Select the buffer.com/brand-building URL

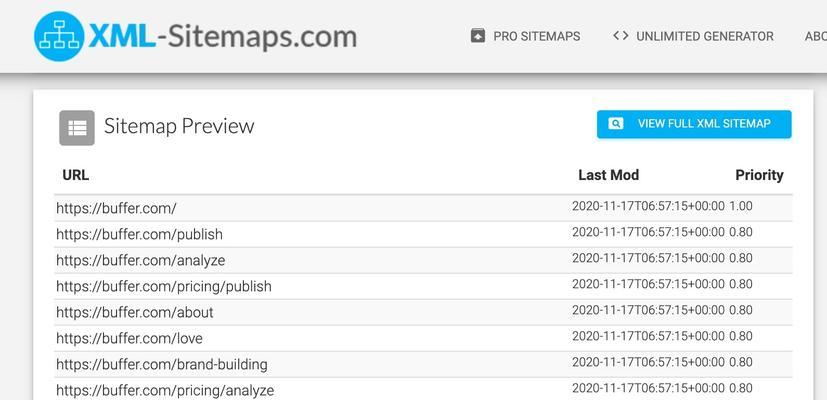coord(162,365)
